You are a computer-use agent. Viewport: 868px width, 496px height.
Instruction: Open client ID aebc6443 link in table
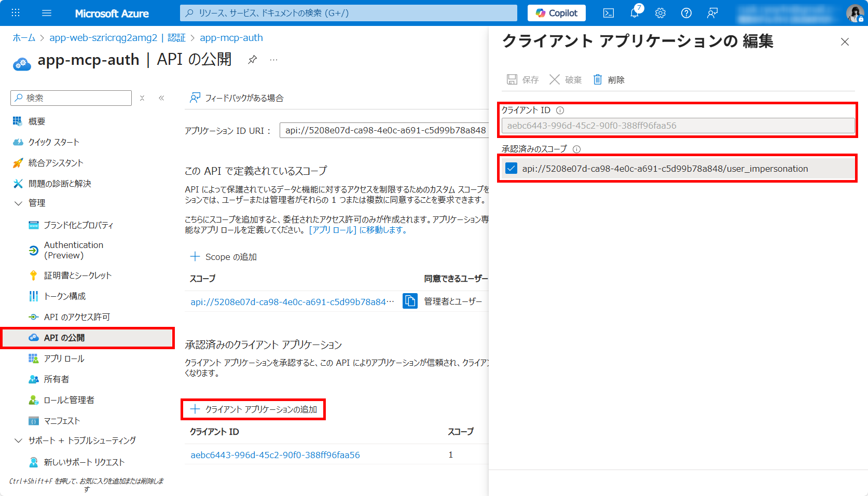click(x=275, y=455)
